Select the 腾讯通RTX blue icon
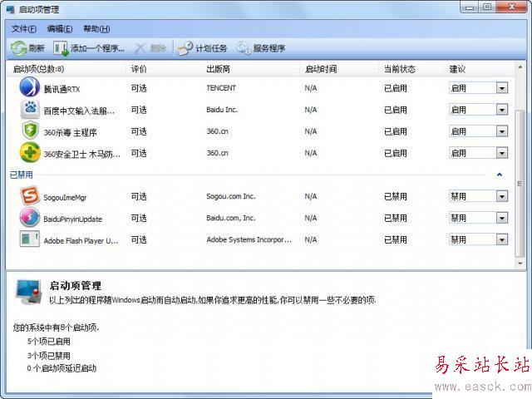This screenshot has height=399, width=532. point(30,87)
